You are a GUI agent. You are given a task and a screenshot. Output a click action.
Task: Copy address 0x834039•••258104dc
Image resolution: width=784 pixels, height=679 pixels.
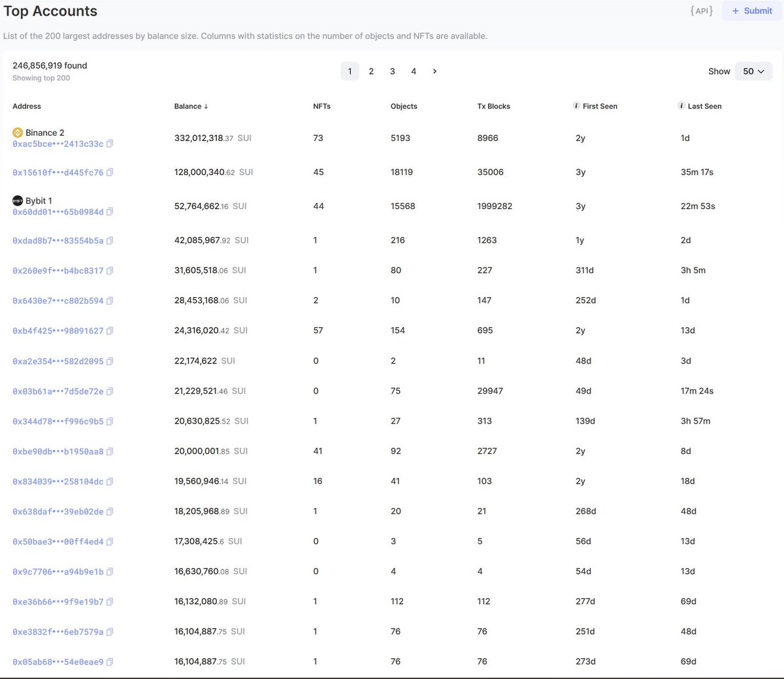pos(110,481)
